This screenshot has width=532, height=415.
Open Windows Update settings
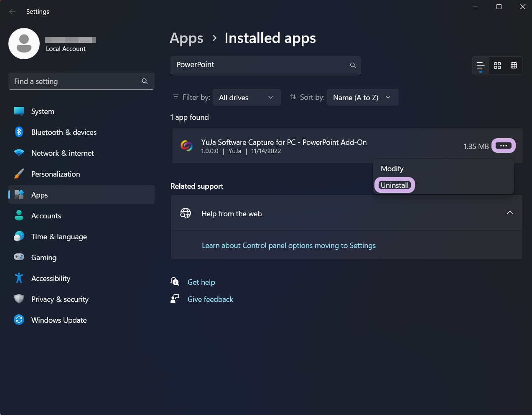pos(81,320)
